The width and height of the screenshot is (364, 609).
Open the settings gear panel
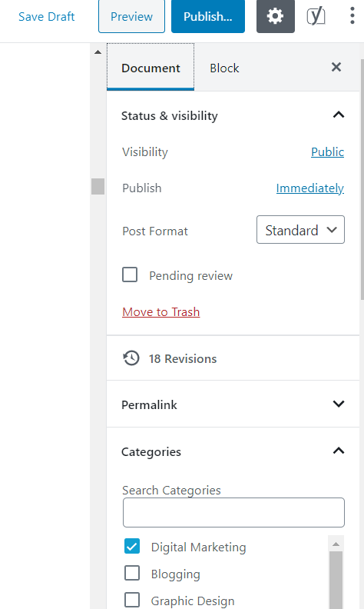click(276, 16)
